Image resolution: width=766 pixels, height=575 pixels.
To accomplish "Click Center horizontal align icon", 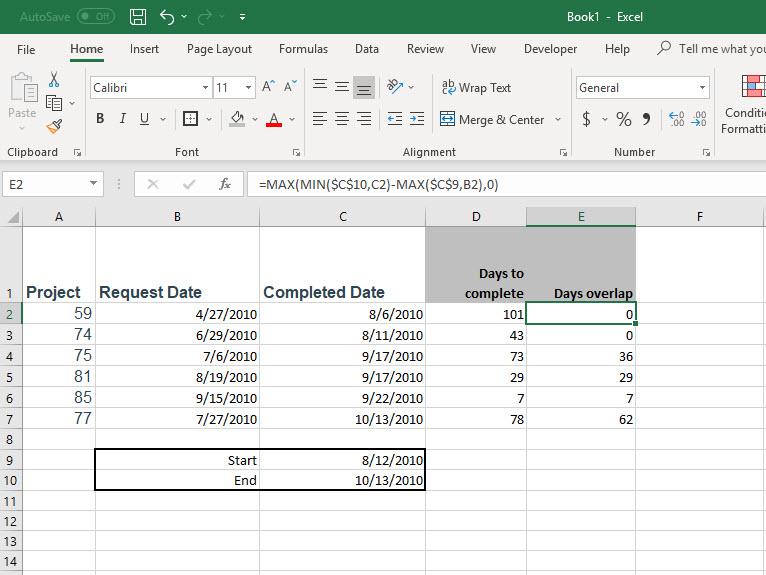I will [342, 119].
